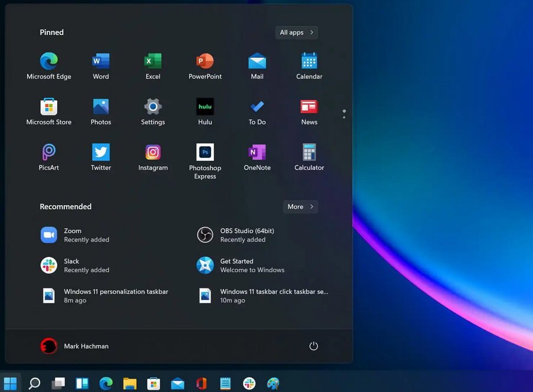The height and width of the screenshot is (392, 533).
Task: Open the To Do app
Action: pos(257,112)
